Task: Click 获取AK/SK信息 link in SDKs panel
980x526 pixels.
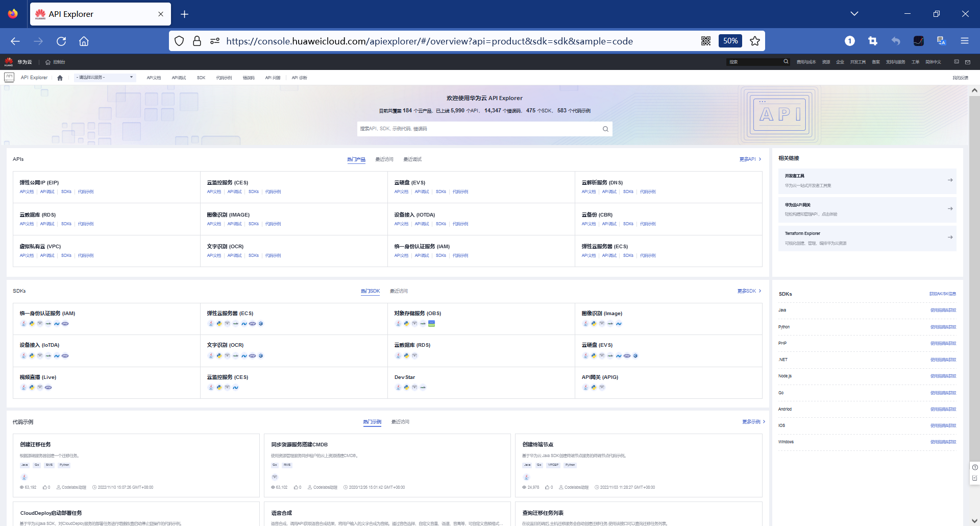Action: pos(943,294)
